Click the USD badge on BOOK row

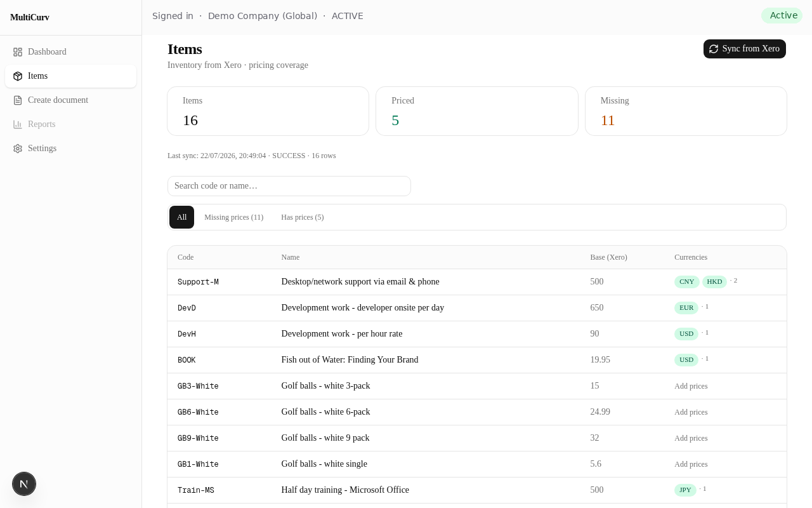point(686,360)
